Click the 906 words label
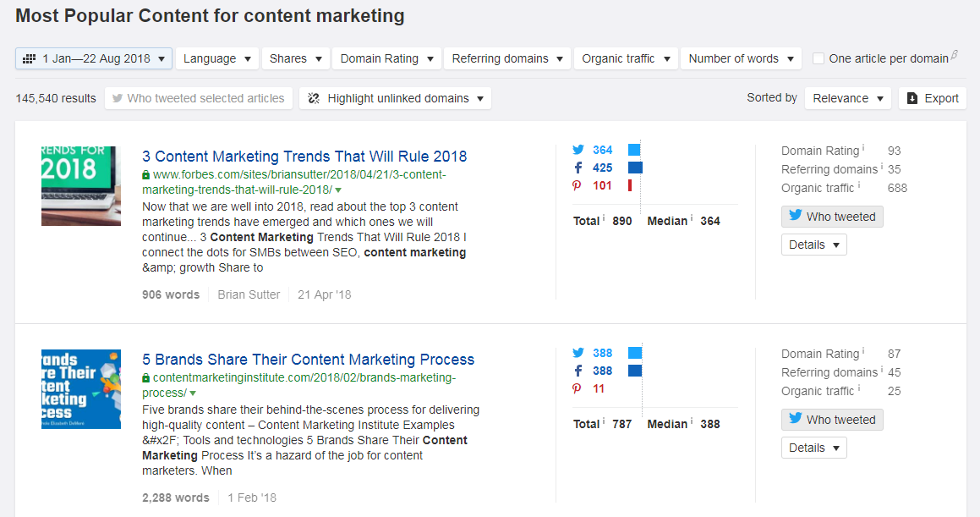 [171, 294]
